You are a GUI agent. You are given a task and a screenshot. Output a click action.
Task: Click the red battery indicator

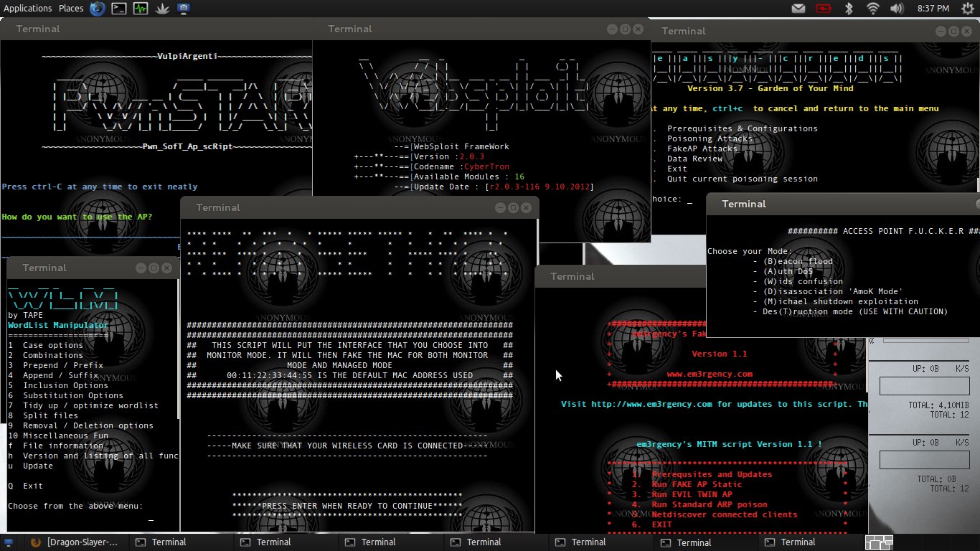tap(822, 9)
